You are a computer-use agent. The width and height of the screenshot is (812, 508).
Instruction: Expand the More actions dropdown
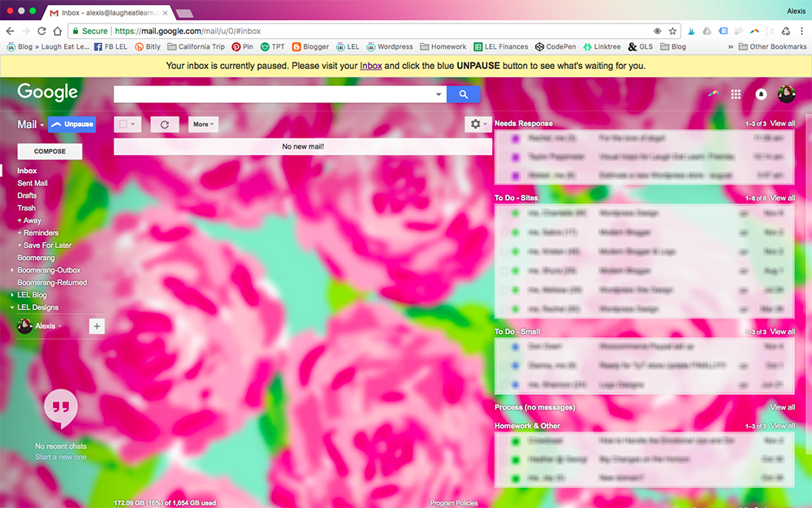coord(203,124)
